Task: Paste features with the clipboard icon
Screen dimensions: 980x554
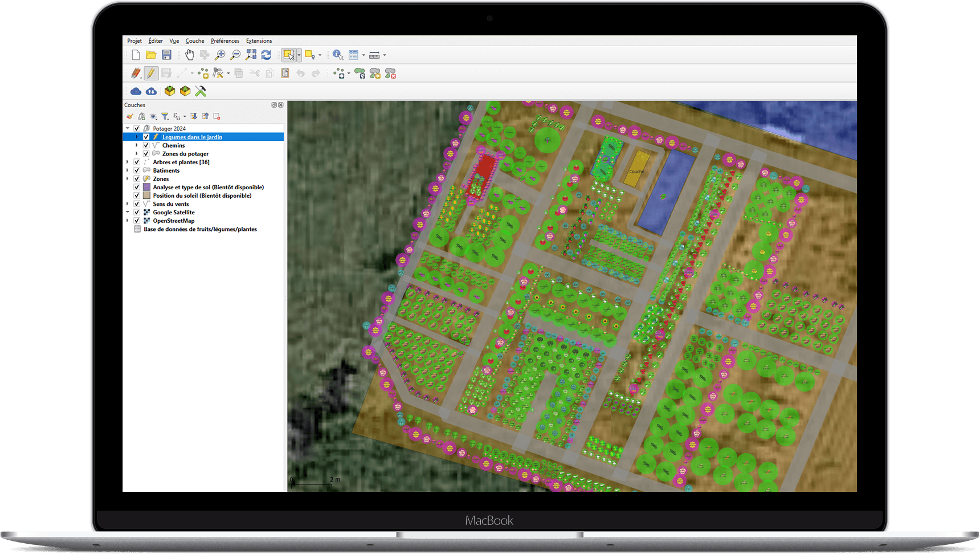Action: [285, 74]
